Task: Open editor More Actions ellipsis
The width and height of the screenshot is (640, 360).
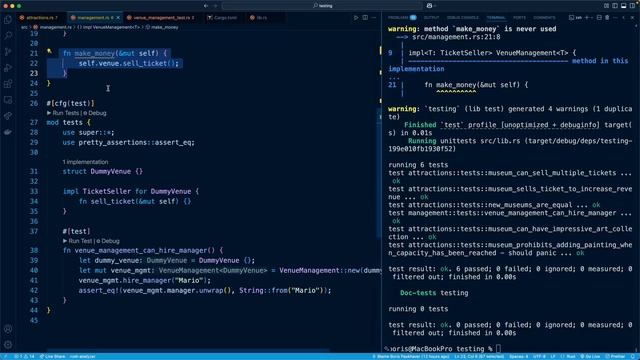Action: pyautogui.click(x=374, y=18)
